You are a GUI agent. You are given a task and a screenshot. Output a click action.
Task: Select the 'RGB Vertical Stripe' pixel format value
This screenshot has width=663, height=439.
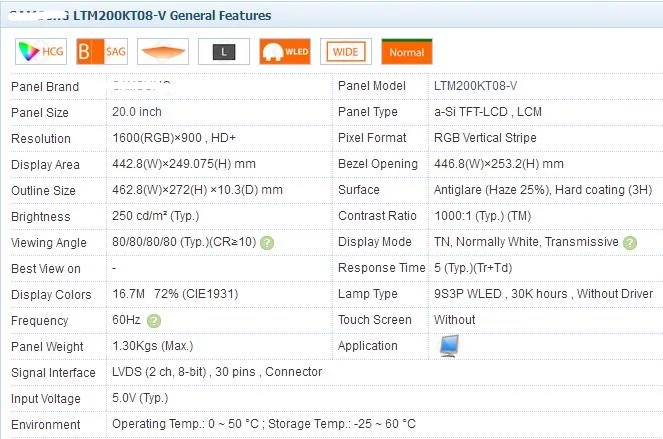[485, 138]
